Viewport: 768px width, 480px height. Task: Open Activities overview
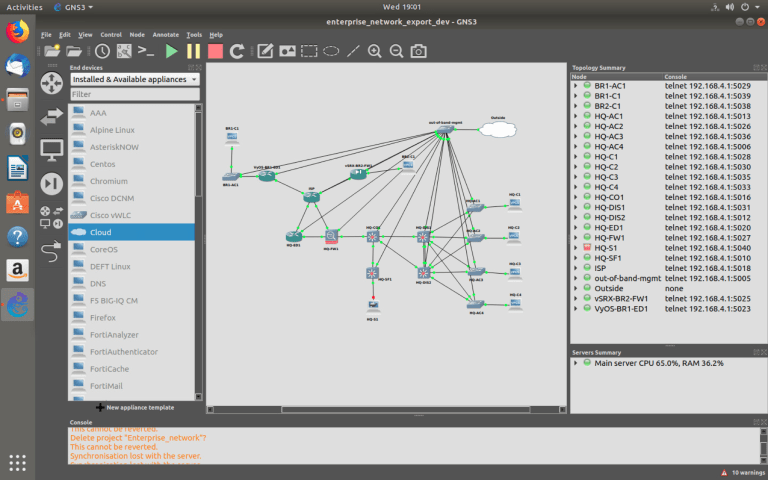click(x=24, y=7)
